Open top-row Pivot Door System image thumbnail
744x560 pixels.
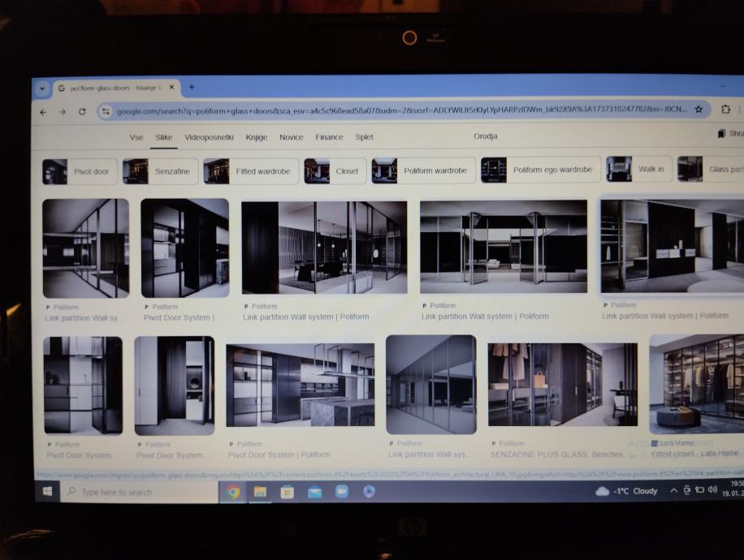(x=185, y=248)
